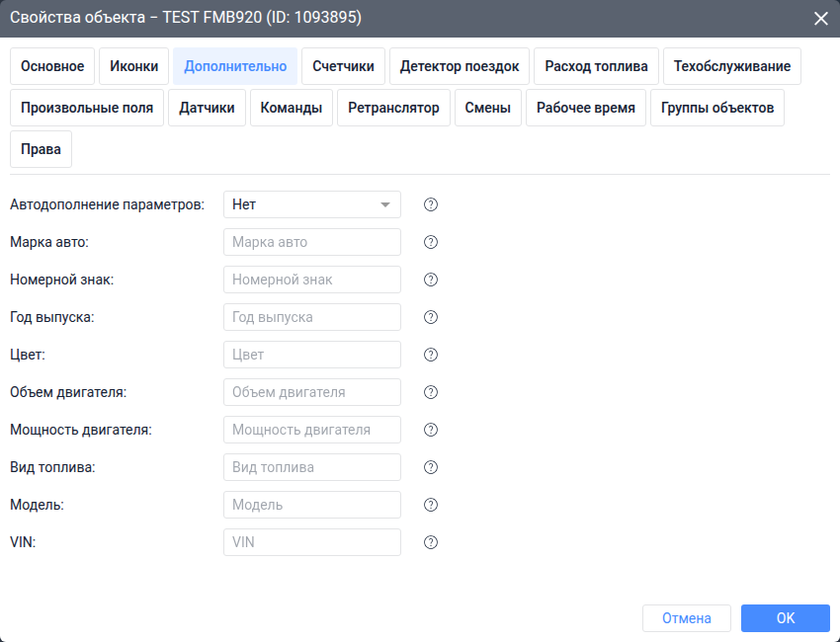
Task: Click the Номерной знак input field
Action: click(312, 280)
